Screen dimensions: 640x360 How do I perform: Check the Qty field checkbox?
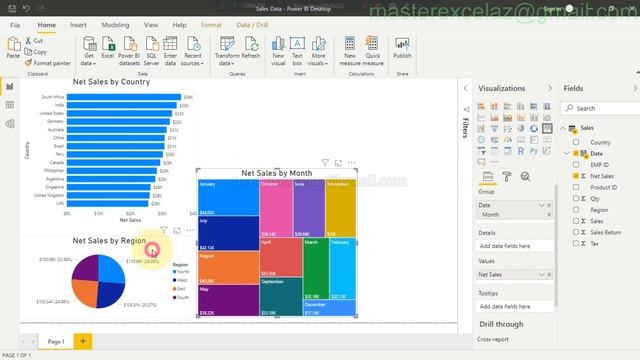click(x=576, y=198)
